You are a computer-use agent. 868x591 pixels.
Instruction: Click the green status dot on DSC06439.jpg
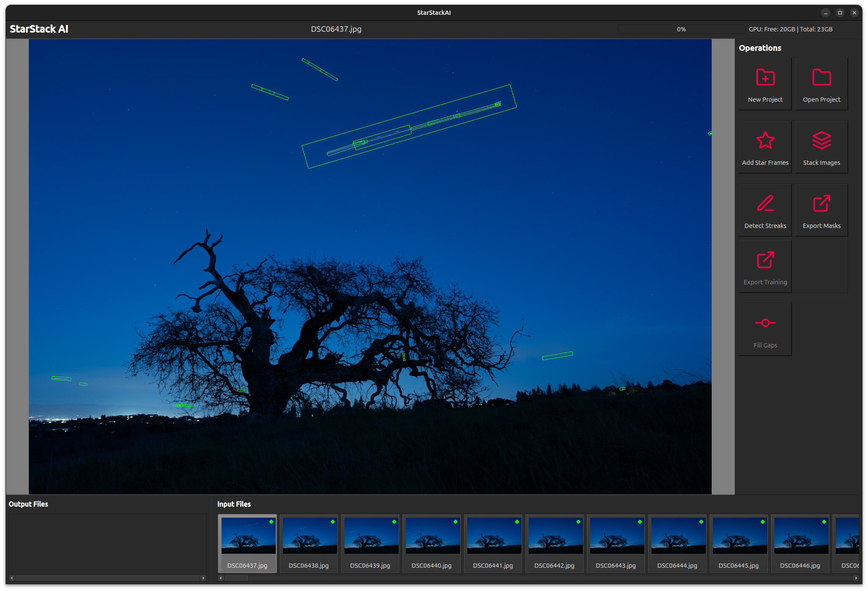[394, 522]
